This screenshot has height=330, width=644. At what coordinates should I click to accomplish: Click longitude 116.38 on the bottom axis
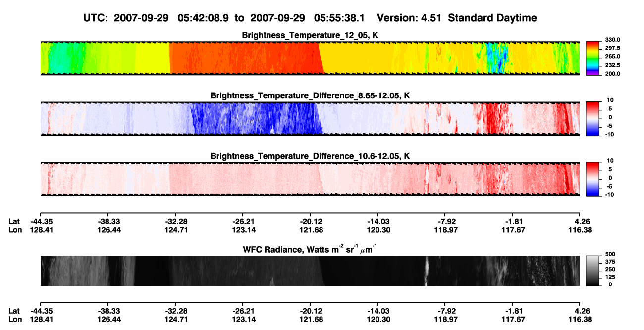point(581,320)
